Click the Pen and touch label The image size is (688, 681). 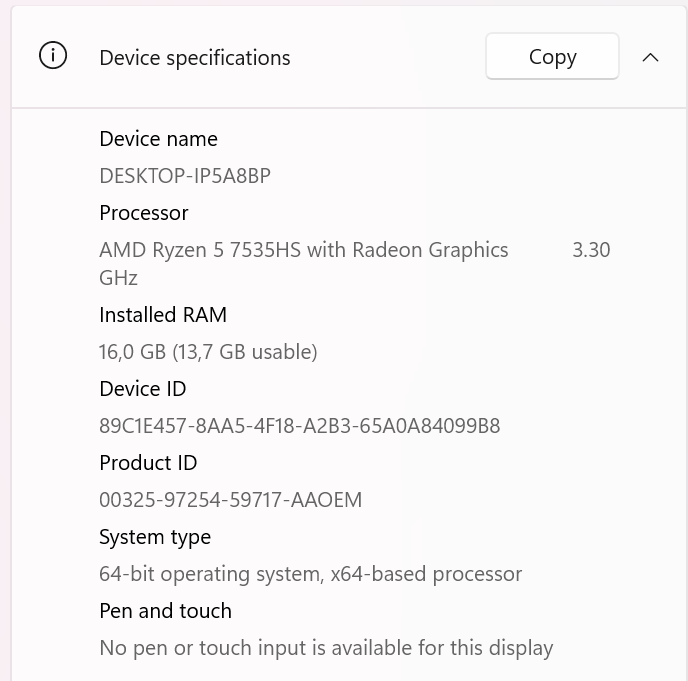click(x=165, y=611)
